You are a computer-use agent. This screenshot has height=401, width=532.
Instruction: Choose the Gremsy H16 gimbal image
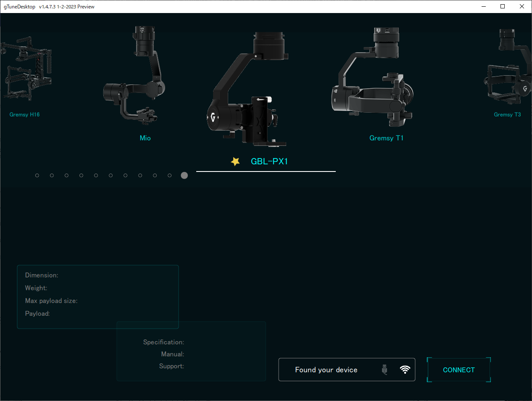point(26,69)
